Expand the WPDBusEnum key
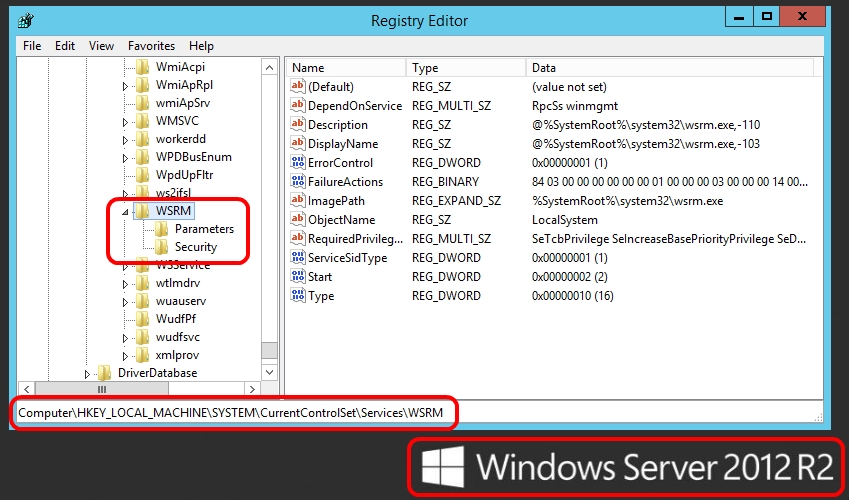The height and width of the screenshot is (500, 849). (x=125, y=158)
